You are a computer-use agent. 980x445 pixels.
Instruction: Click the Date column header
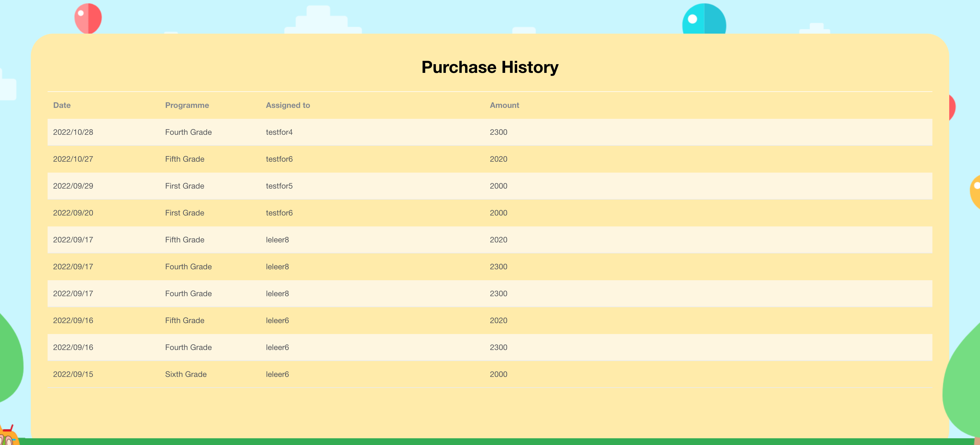point(62,105)
